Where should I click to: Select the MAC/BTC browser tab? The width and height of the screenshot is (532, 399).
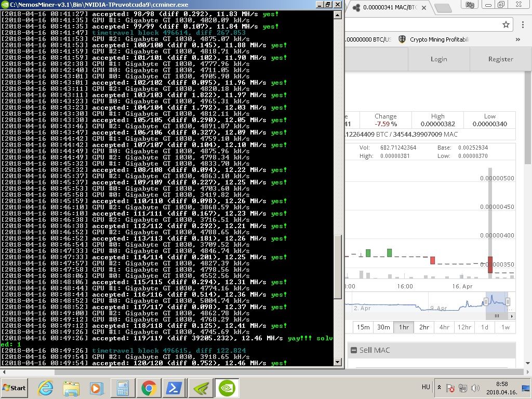(389, 7)
